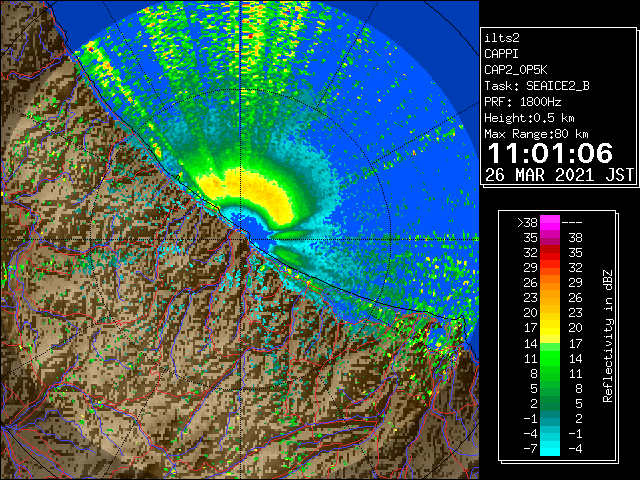
Task: Click the PRF: 1800Hz line
Action: [522, 102]
